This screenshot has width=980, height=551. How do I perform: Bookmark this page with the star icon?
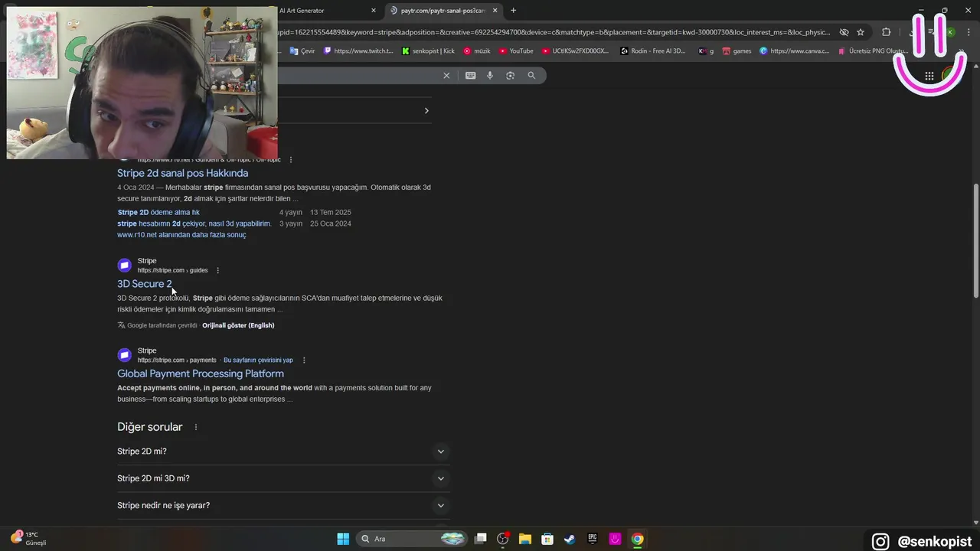[x=861, y=32]
